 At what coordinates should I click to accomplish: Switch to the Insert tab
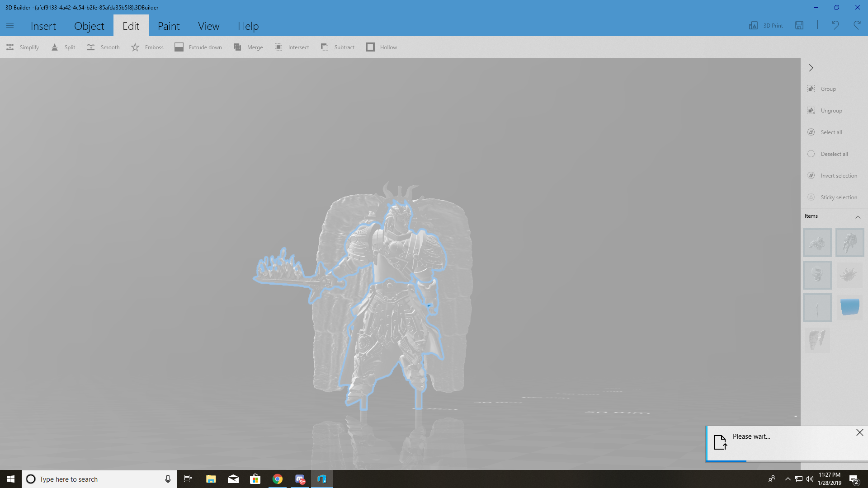tap(43, 26)
